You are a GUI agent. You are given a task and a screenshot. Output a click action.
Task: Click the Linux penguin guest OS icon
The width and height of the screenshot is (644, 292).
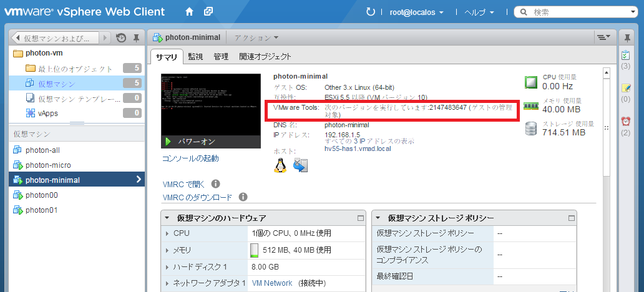(x=280, y=165)
